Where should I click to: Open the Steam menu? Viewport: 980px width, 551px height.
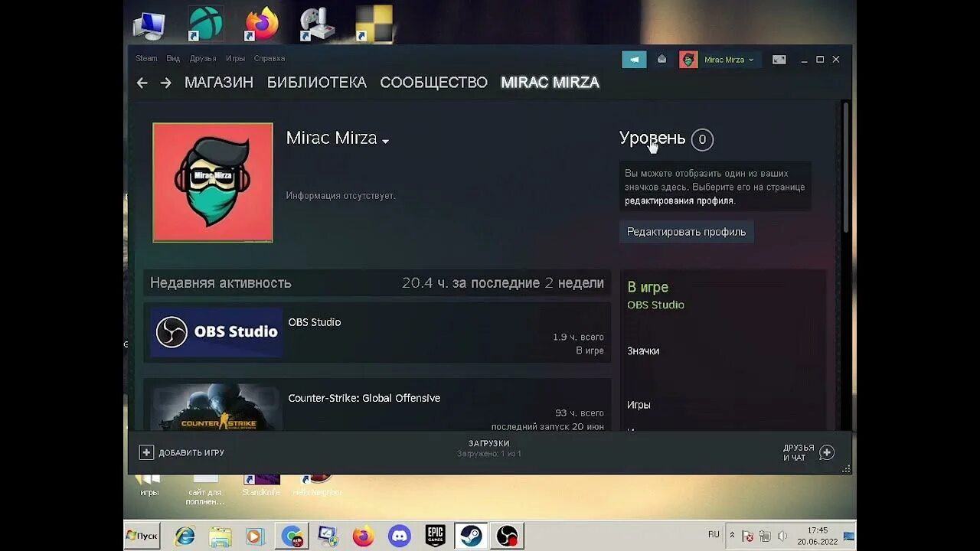tap(146, 58)
